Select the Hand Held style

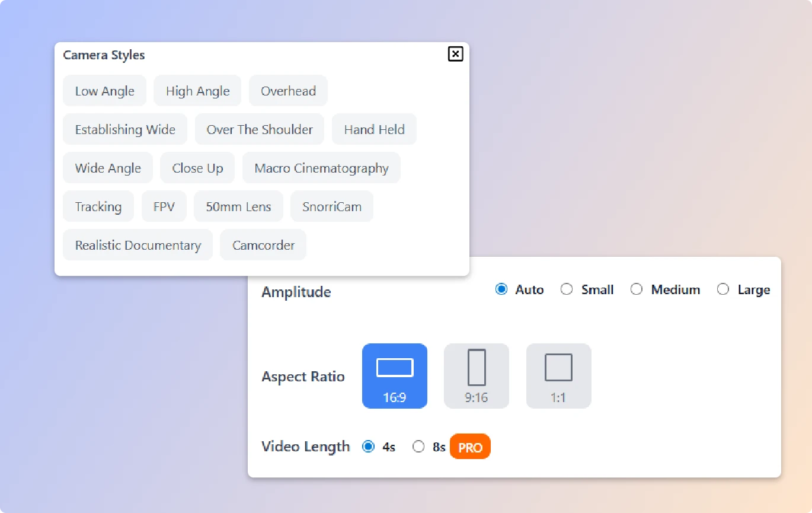coord(374,129)
